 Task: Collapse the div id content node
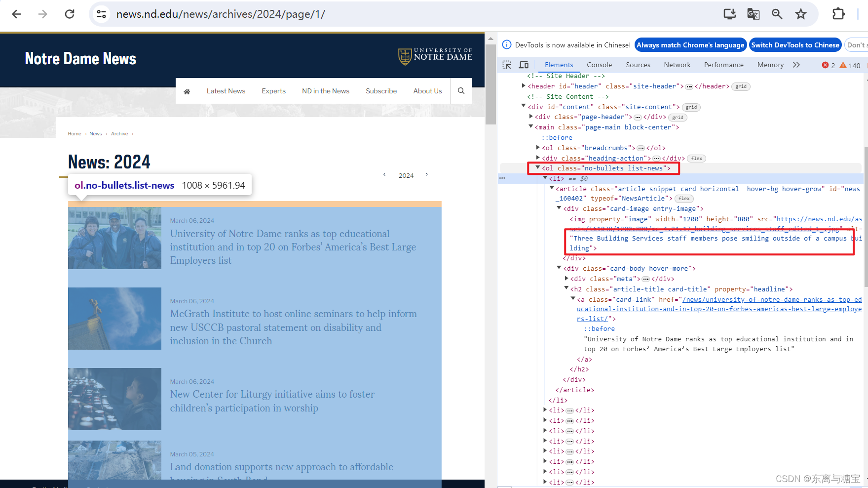click(x=524, y=106)
